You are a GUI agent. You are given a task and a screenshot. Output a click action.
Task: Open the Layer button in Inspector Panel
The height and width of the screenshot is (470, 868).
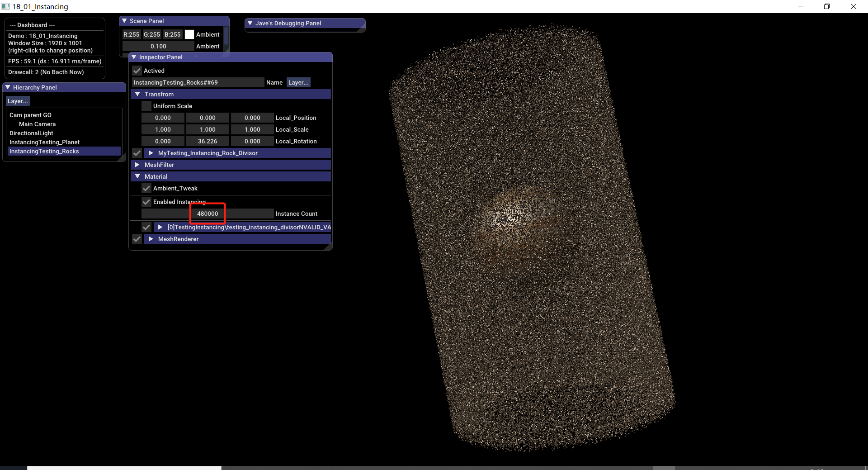tap(298, 82)
